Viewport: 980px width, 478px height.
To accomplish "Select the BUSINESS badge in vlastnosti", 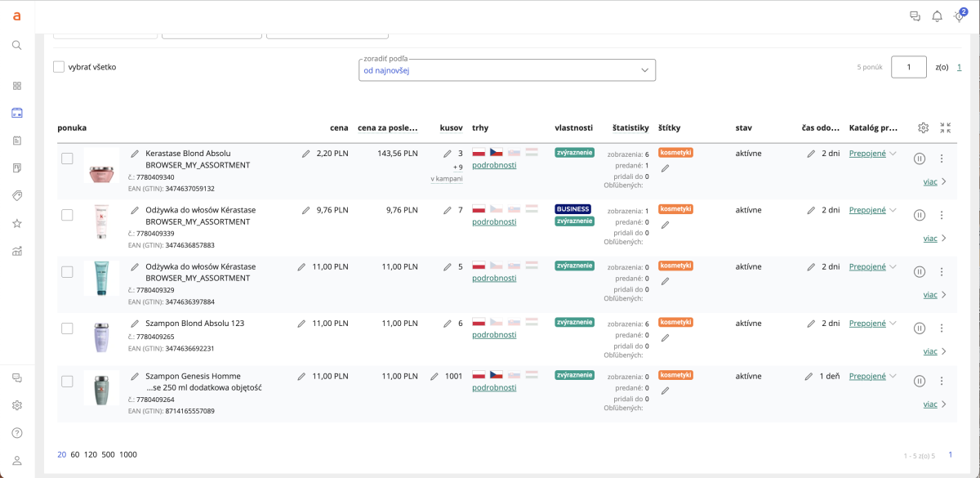I will click(574, 209).
